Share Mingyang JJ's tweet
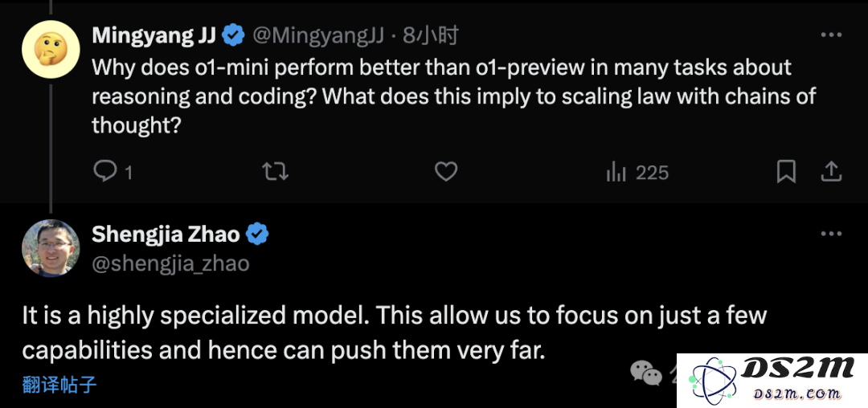 click(831, 172)
